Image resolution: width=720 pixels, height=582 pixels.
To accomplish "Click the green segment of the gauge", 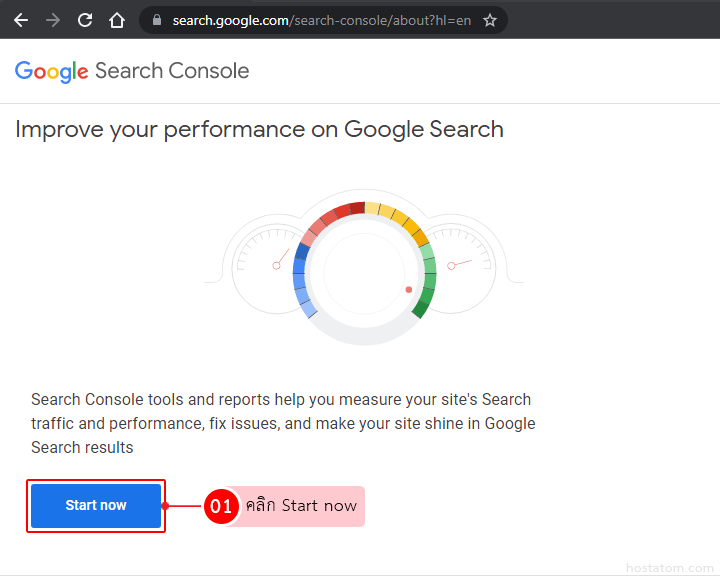I will tap(427, 280).
